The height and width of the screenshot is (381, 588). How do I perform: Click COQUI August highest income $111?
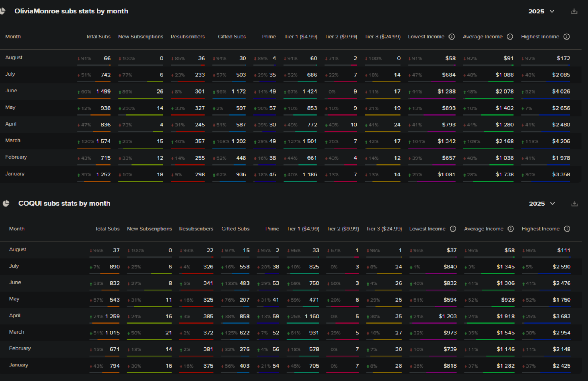click(564, 250)
